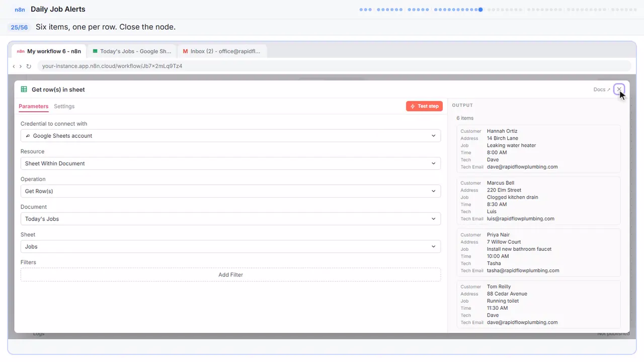Close the Get row(s) node panel
Screen dimensions: 644x362
click(619, 89)
